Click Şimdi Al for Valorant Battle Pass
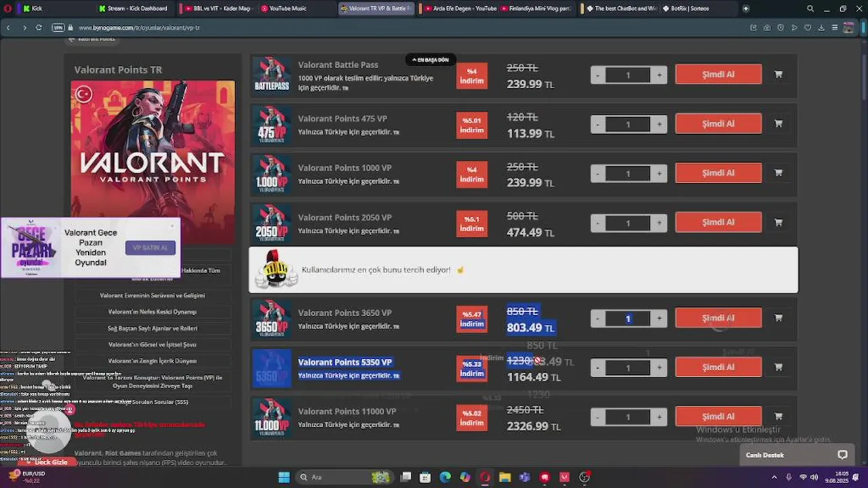This screenshot has width=868, height=488. click(718, 75)
